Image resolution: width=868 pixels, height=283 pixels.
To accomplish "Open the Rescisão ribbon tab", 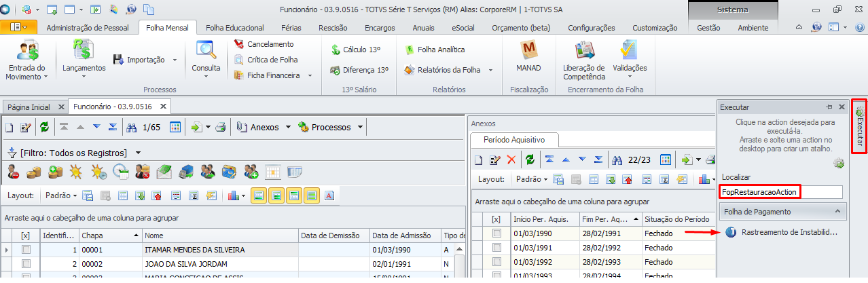I will [x=333, y=28].
